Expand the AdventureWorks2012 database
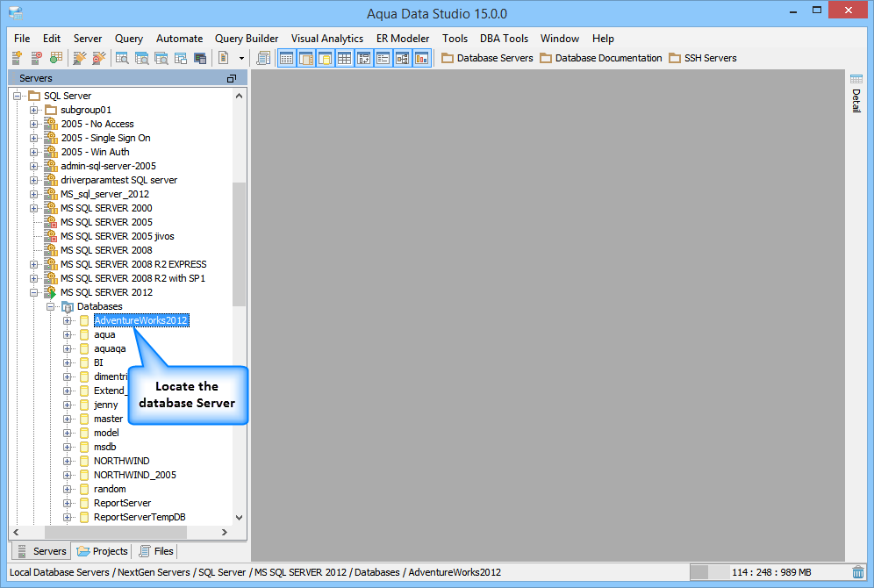Viewport: 874px width, 588px height. tap(68, 320)
